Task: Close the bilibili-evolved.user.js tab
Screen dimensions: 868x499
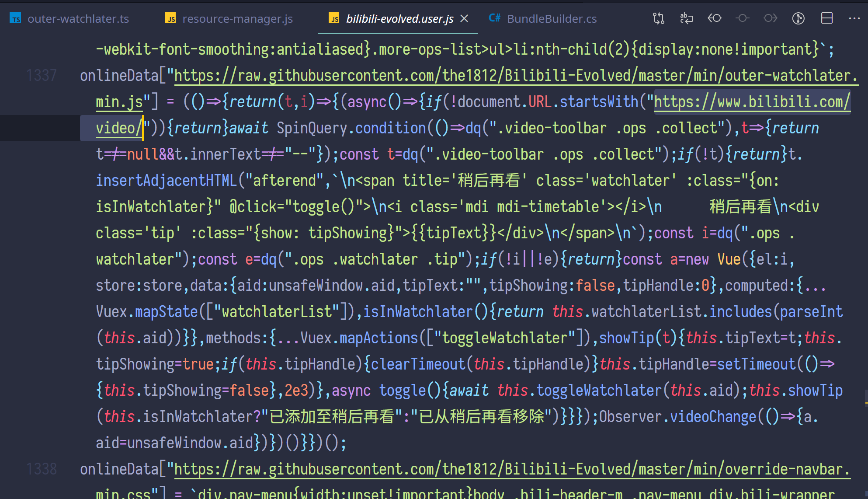Action: coord(464,18)
